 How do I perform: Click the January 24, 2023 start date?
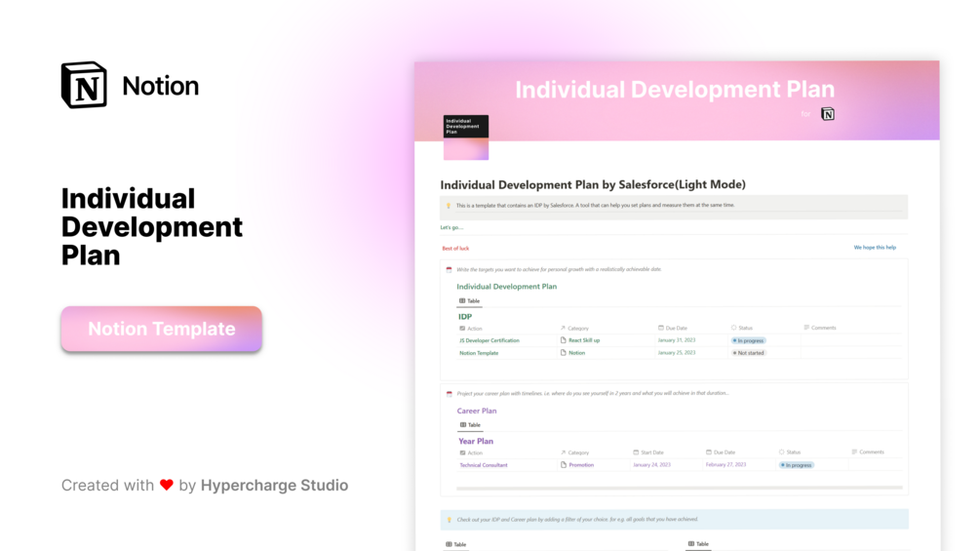pos(651,465)
